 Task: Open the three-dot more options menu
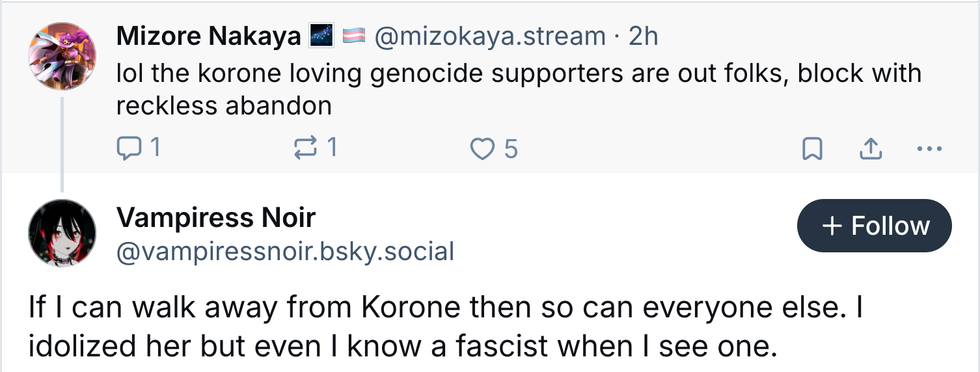(929, 149)
